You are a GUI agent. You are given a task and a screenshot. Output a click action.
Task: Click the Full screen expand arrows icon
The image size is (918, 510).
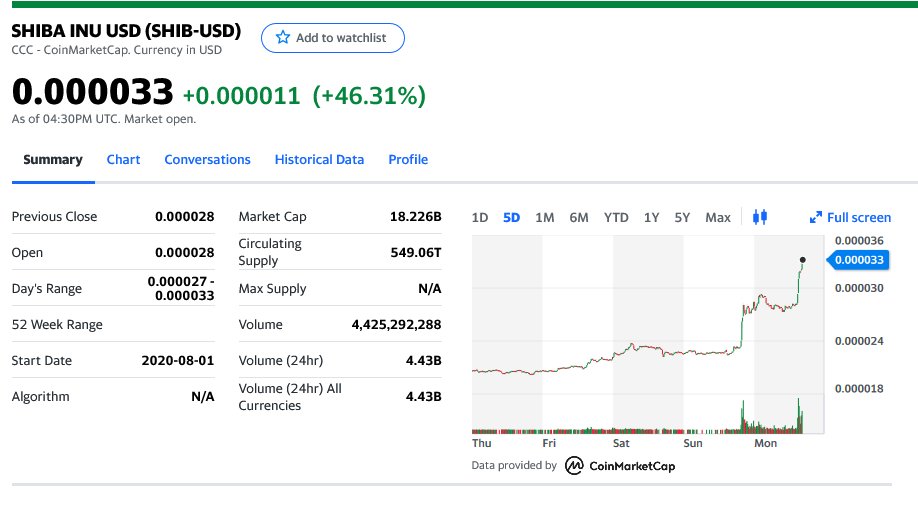click(816, 217)
